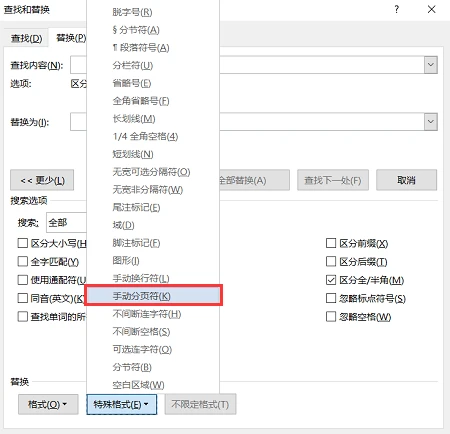
Task: Collapse options with << 更少(L) button
Action: (42, 180)
